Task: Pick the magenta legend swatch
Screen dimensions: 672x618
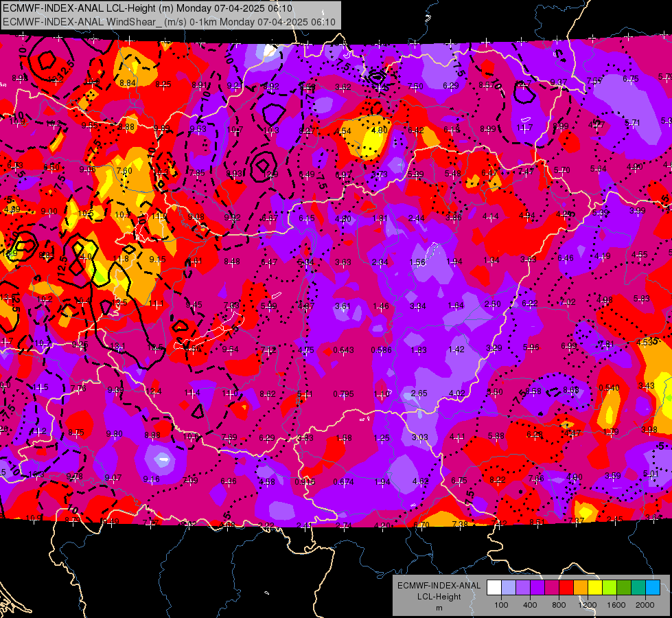Action: 552,588
